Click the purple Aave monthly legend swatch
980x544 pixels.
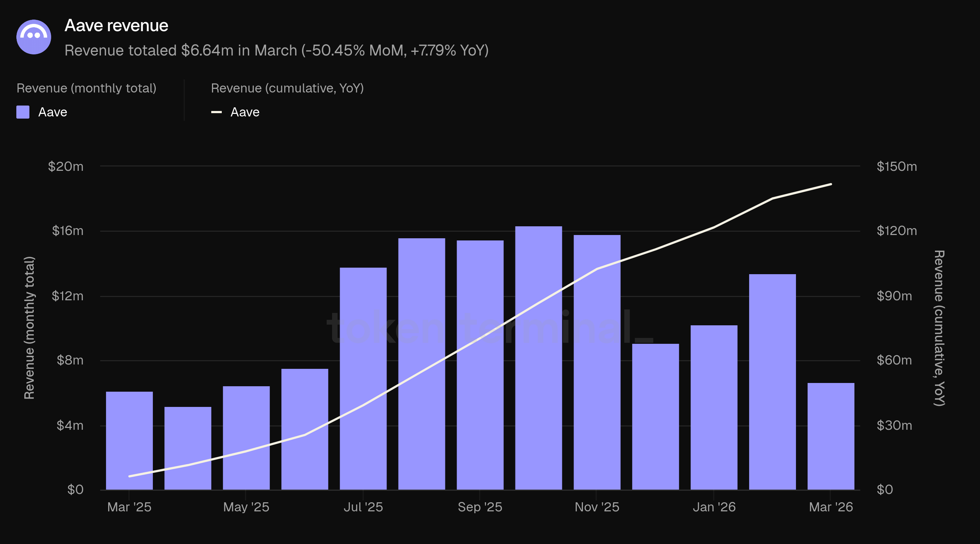(23, 112)
